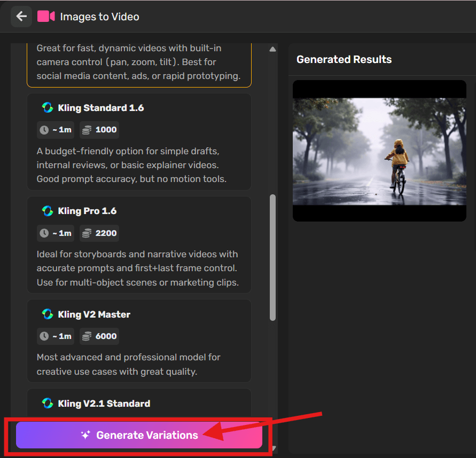The image size is (476, 458).
Task: Click the clock icon in Kling Pro 1.6
Action: click(x=44, y=233)
